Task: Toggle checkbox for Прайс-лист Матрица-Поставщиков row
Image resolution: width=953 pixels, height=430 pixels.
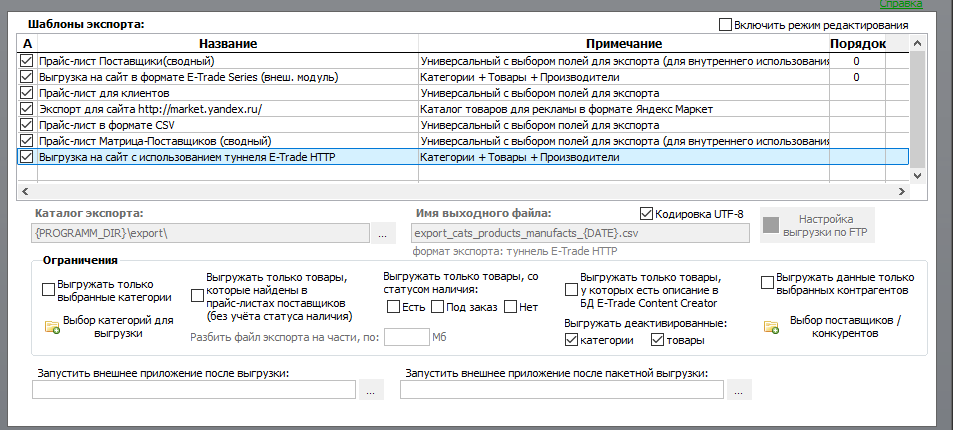Action: tap(26, 140)
